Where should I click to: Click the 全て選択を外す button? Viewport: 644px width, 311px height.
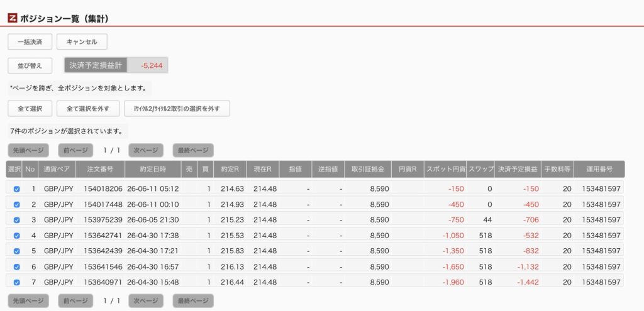88,109
